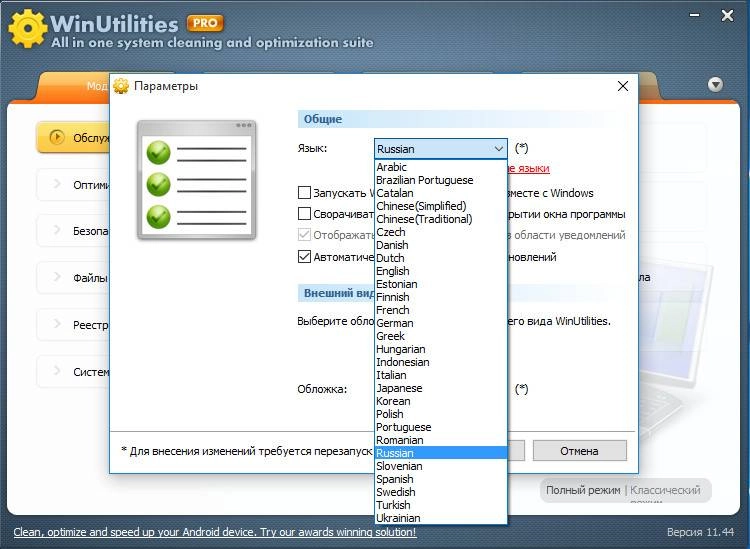Click the Параметры dialog gear icon
Image resolution: width=750 pixels, height=549 pixels.
pos(121,86)
